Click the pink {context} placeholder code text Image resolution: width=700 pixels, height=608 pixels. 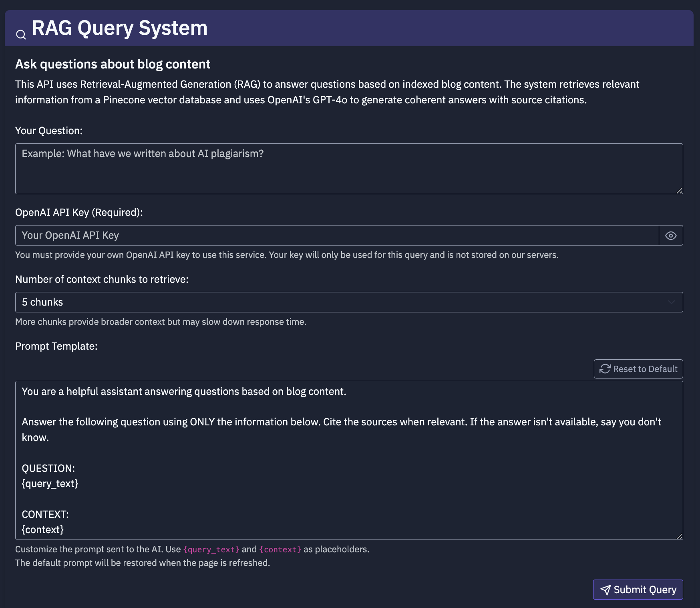(x=280, y=550)
